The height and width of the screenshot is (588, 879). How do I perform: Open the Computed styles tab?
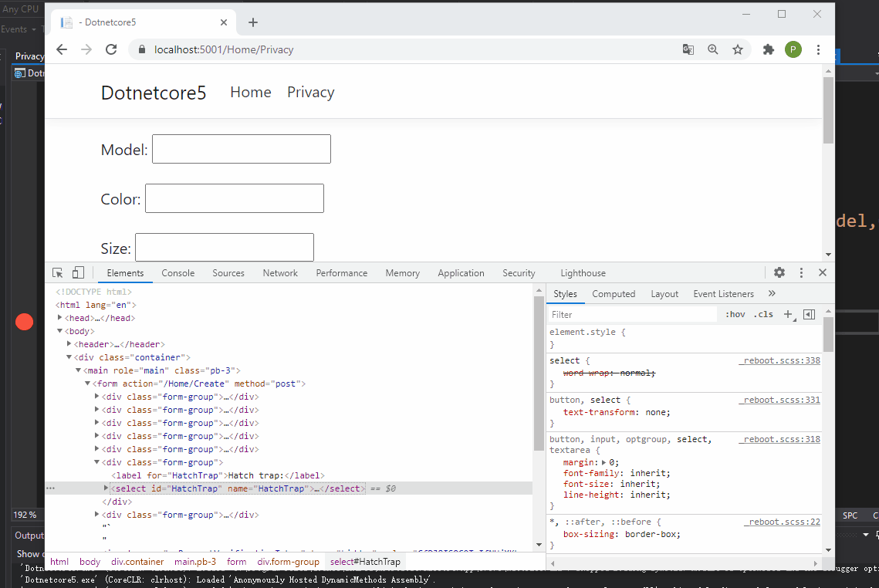[x=614, y=293]
